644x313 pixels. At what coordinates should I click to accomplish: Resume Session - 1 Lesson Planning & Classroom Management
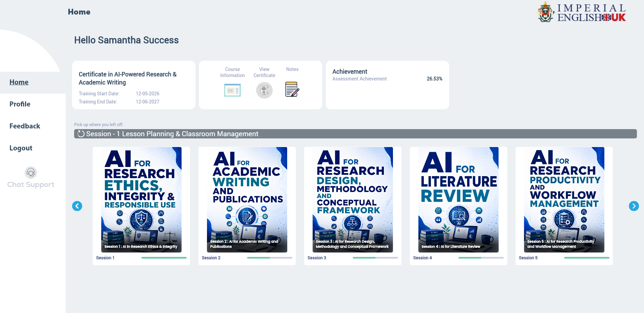click(x=355, y=134)
